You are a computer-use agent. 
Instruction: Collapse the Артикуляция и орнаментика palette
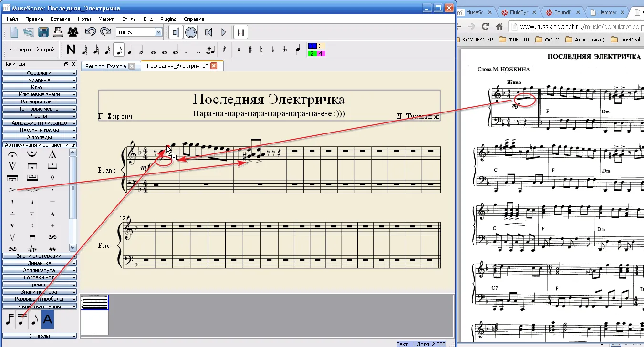(x=40, y=144)
